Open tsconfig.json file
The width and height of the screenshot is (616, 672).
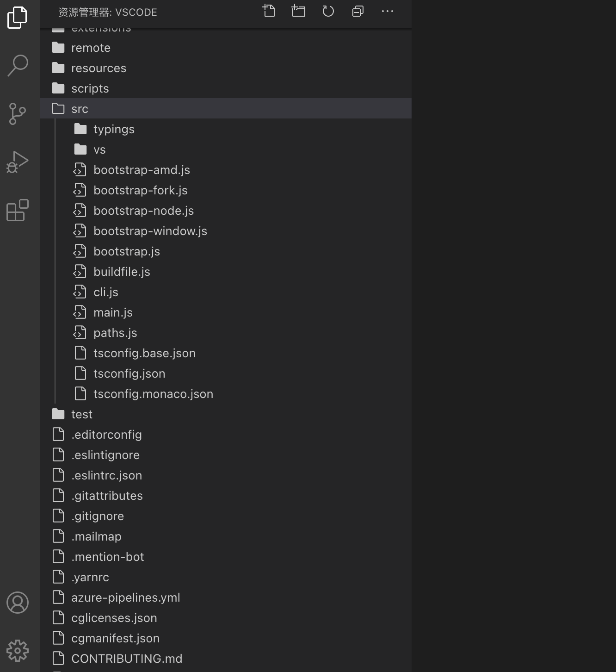point(226,373)
